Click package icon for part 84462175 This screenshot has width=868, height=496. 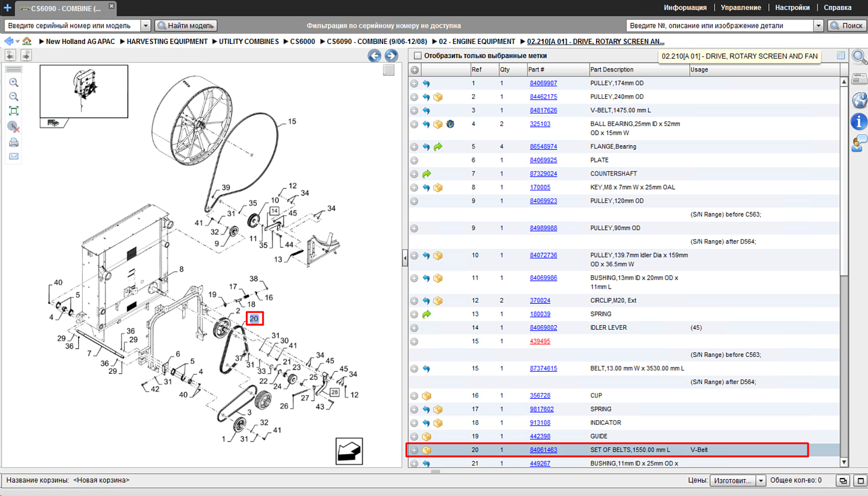point(438,97)
